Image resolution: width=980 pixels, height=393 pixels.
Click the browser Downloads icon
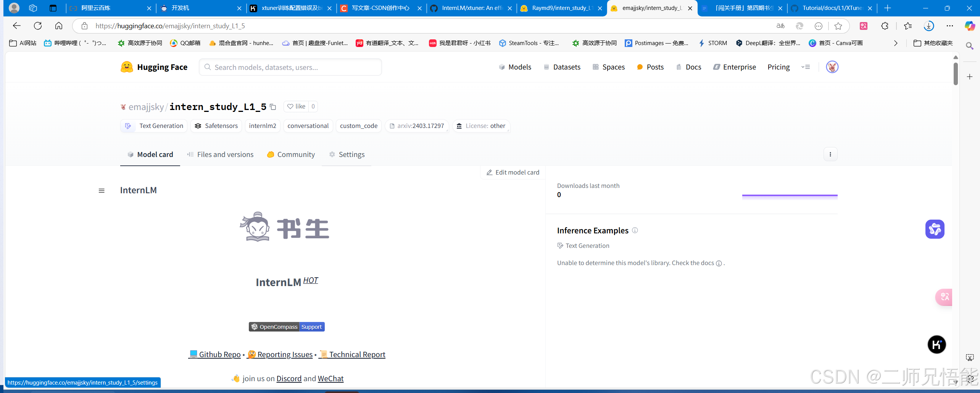[929, 26]
